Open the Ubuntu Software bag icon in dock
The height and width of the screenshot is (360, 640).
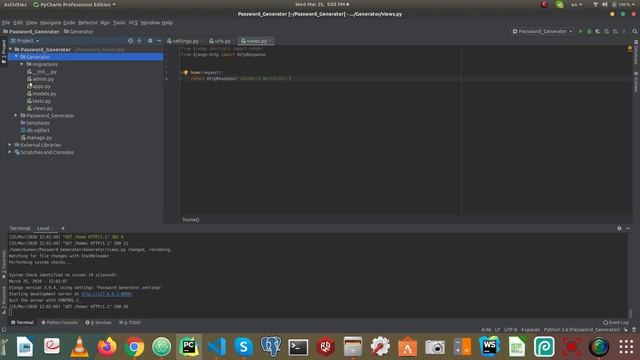407,347
